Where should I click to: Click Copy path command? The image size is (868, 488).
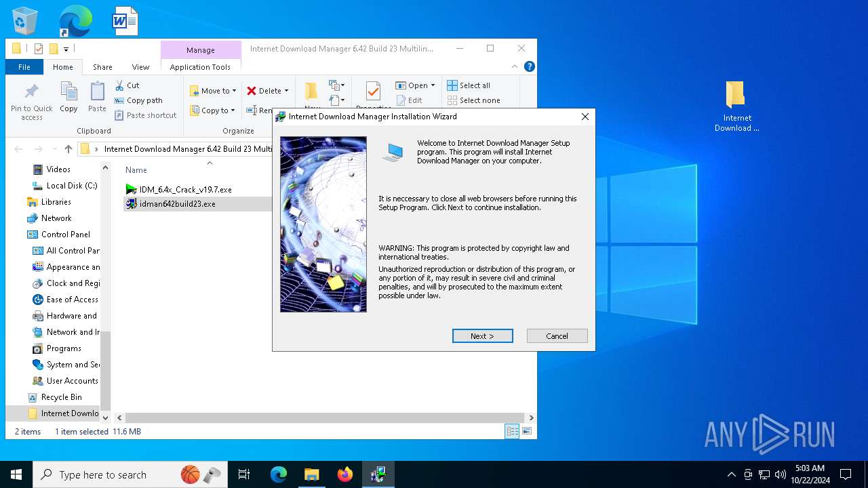[139, 100]
